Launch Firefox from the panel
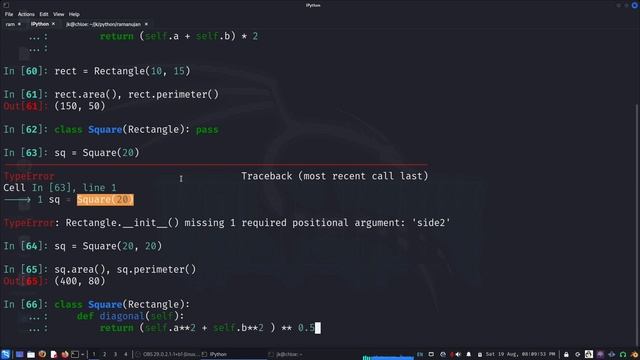Screen dimensions: 640x360 65,354
